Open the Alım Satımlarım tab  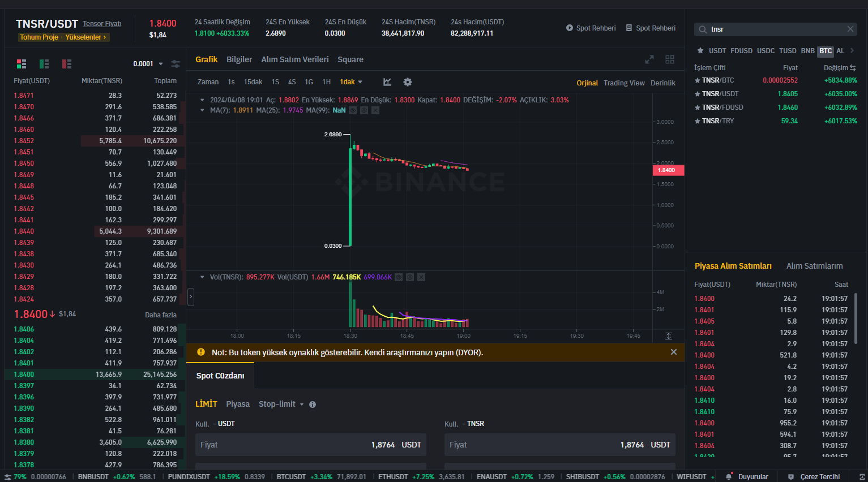(814, 266)
